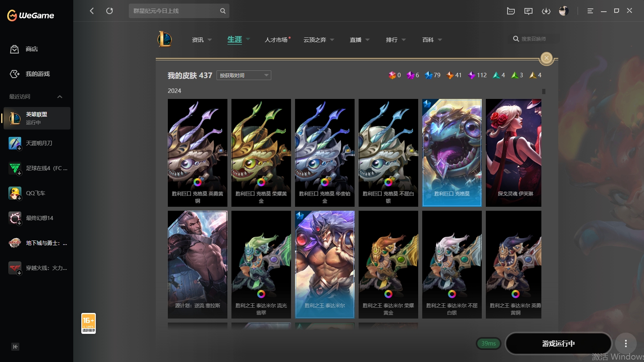Open the 直播 tab
The width and height of the screenshot is (644, 362).
pyautogui.click(x=355, y=40)
